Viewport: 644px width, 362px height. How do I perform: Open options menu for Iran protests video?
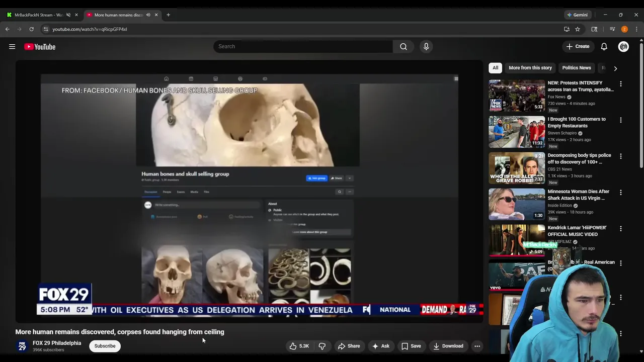620,84
